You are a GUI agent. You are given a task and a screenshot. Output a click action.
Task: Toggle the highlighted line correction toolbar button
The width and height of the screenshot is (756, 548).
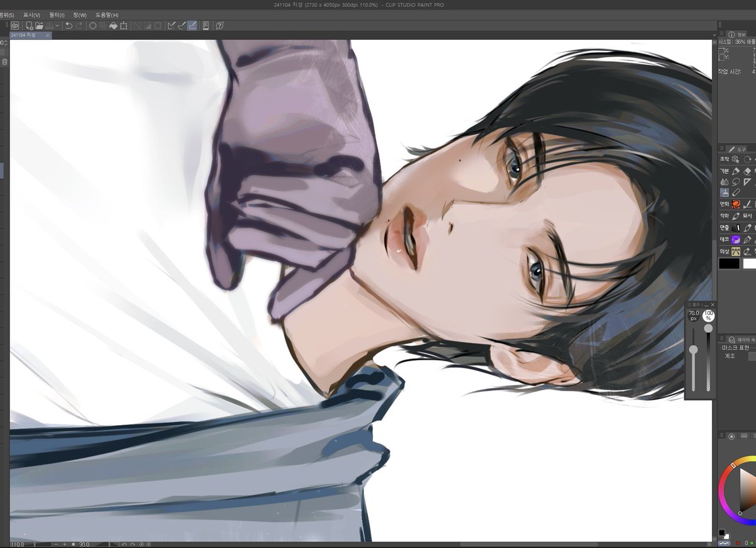tap(191, 26)
